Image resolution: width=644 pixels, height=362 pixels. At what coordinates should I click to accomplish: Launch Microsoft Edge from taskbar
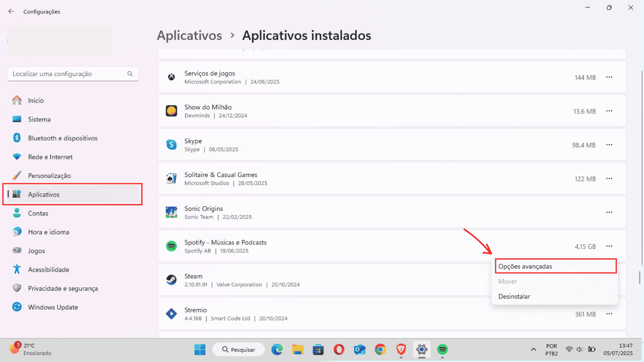click(x=277, y=350)
